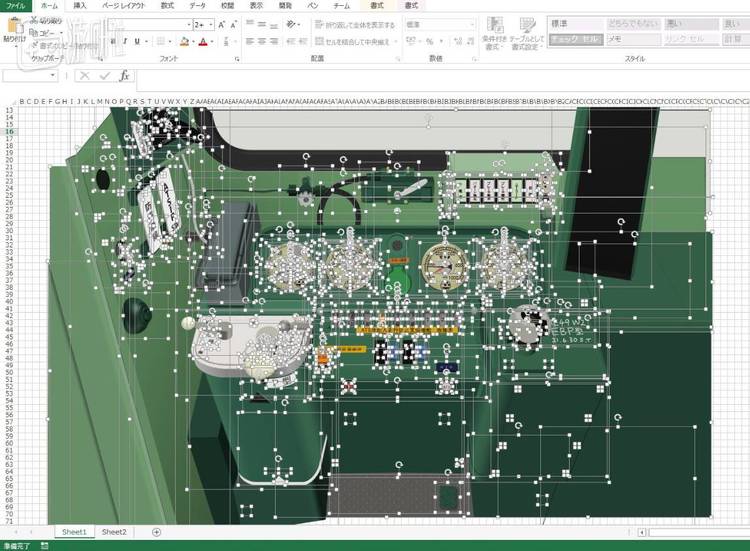Image resolution: width=750 pixels, height=551 pixels.
Task: Click the add new sheet plus icon
Action: coord(156,532)
